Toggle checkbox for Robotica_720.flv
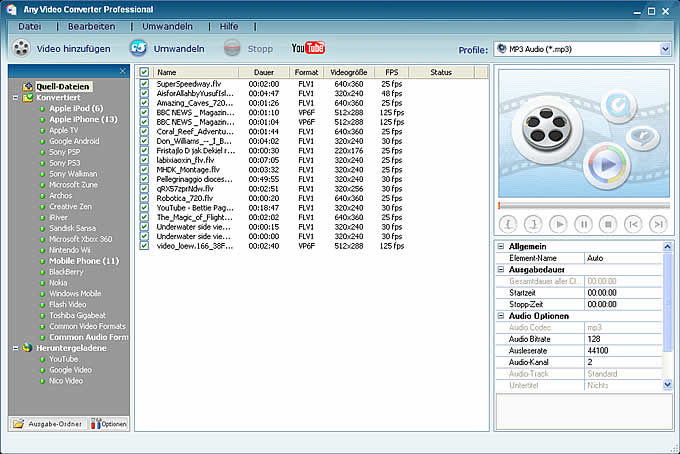Screen dimensions: 680x454 pyautogui.click(x=144, y=198)
